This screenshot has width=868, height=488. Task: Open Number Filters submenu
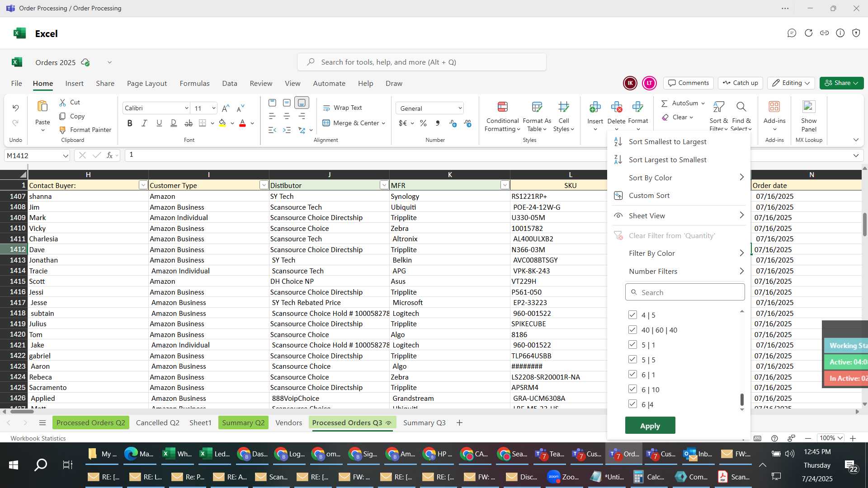678,272
